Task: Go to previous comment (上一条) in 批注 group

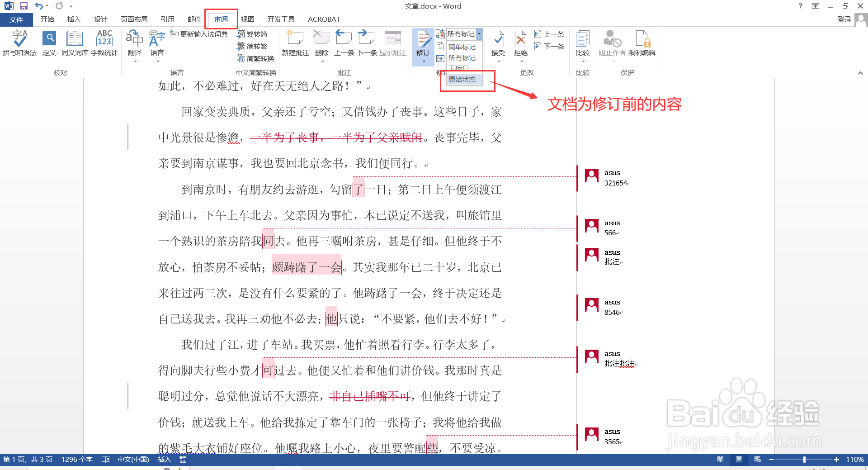Action: pyautogui.click(x=344, y=43)
